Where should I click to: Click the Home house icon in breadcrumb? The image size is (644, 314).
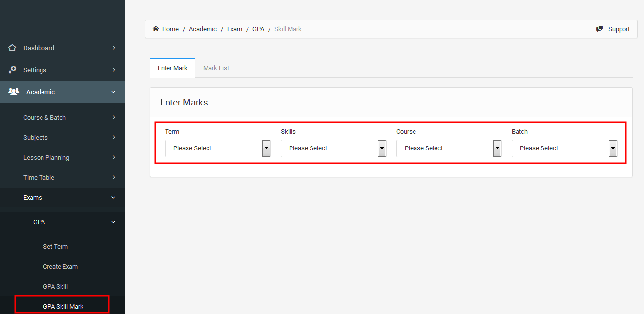156,29
